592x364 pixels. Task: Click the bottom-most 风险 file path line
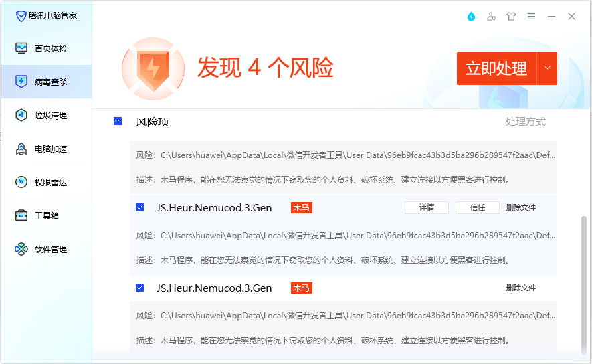tap(345, 316)
